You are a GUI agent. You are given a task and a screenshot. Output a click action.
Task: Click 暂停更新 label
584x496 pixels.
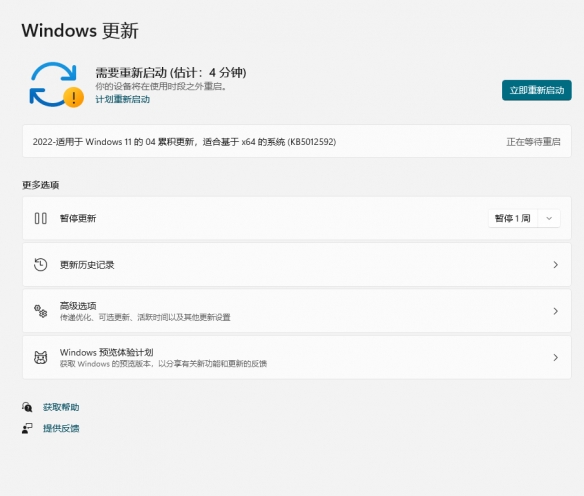click(78, 218)
